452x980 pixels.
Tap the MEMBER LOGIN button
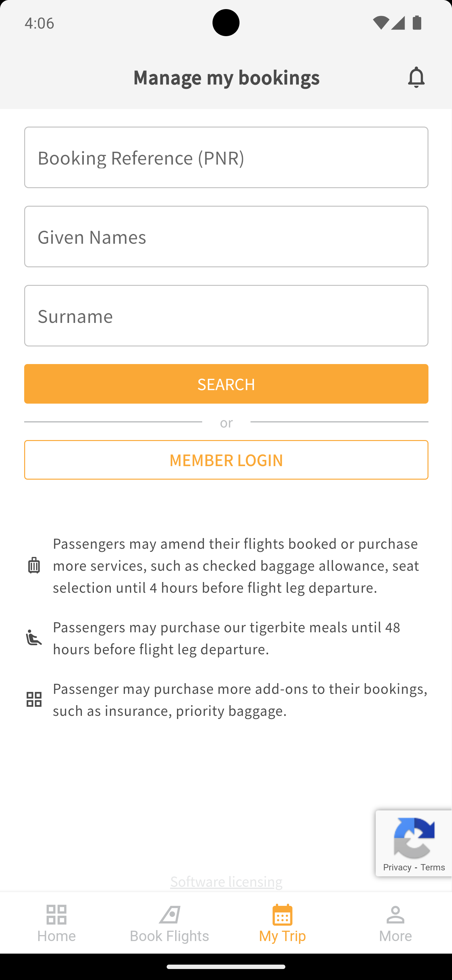tap(226, 460)
